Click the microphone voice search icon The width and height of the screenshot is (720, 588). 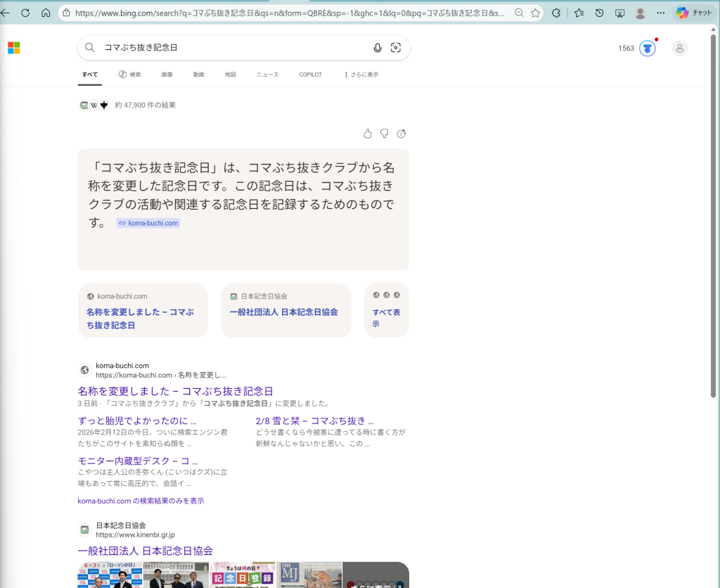click(x=378, y=48)
